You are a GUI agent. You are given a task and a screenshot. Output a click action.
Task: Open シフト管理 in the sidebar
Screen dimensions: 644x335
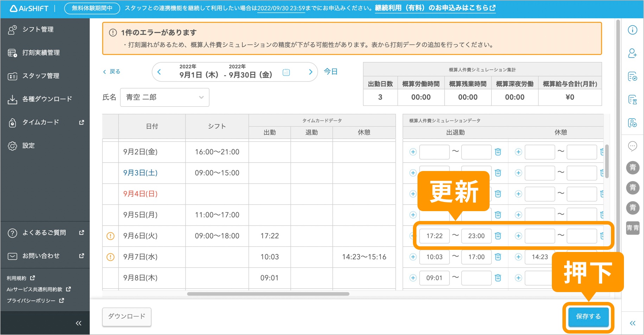38,30
